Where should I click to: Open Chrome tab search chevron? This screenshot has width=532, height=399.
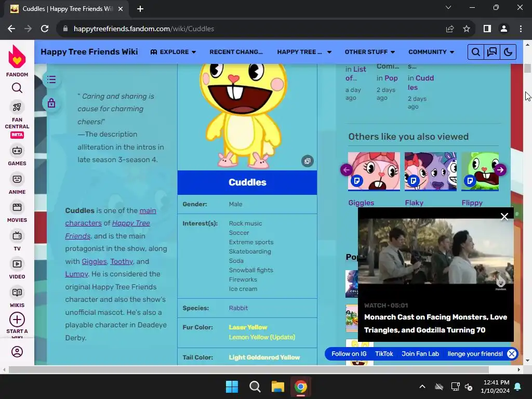coord(448,7)
